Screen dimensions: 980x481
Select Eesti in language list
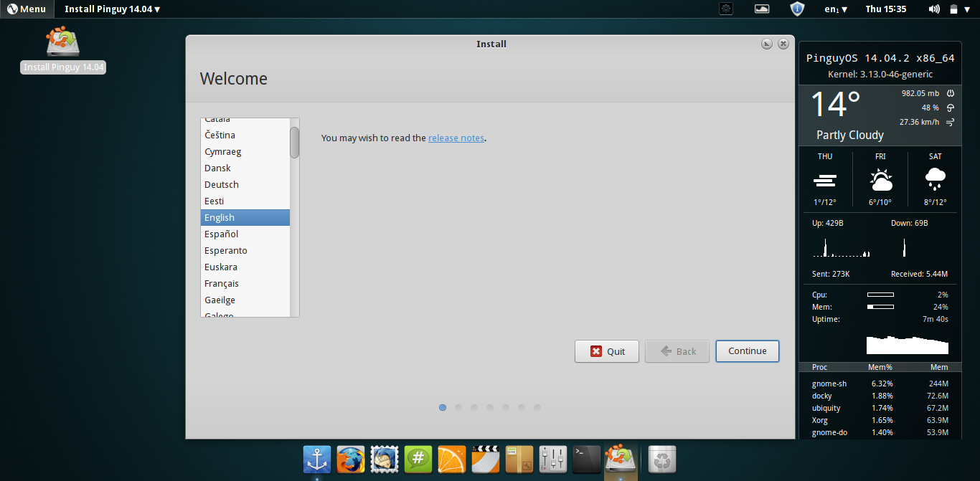[x=245, y=201]
